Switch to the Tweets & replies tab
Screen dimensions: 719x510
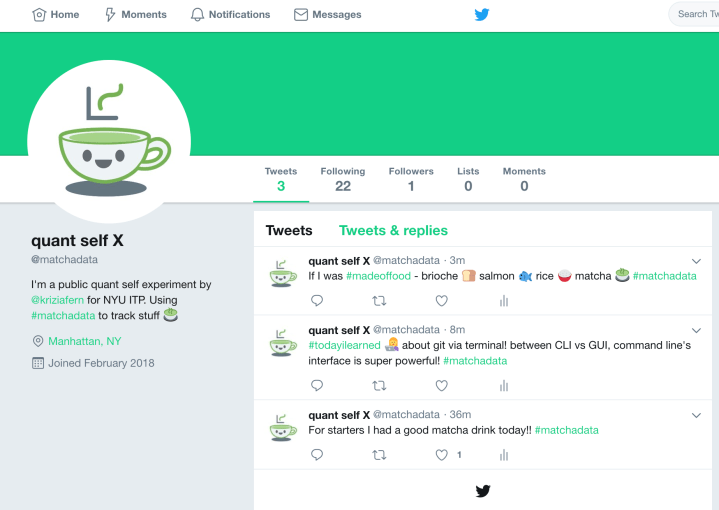point(393,230)
